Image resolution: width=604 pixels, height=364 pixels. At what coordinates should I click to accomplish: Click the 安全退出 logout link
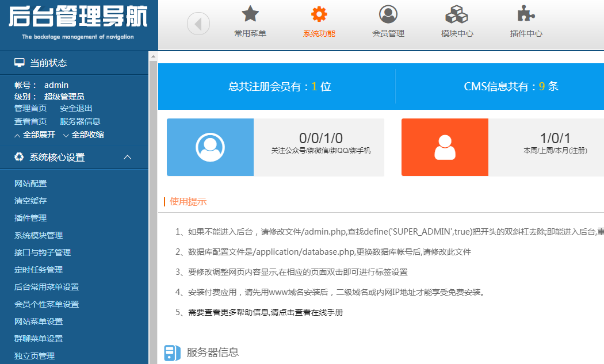(76, 108)
